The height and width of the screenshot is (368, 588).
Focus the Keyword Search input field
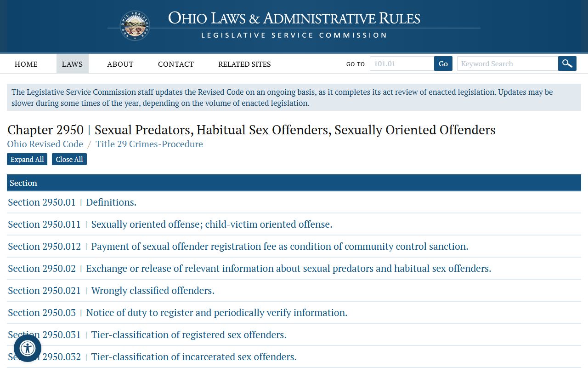pos(508,63)
